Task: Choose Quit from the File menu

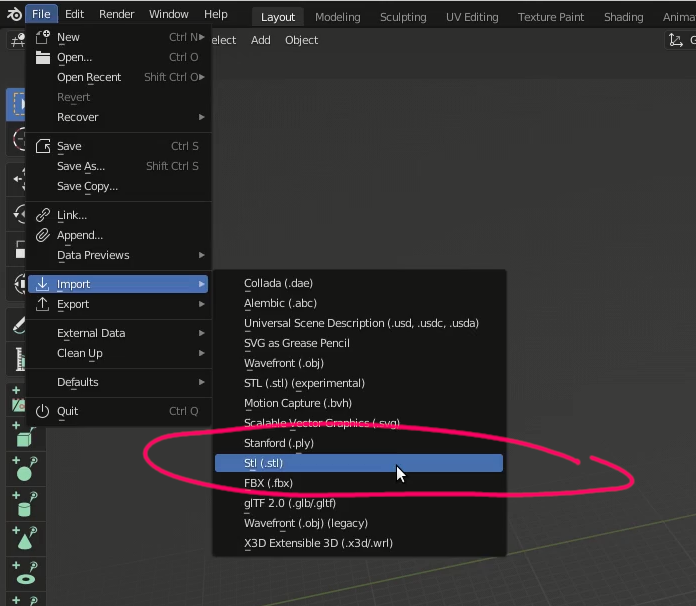Action: point(118,411)
